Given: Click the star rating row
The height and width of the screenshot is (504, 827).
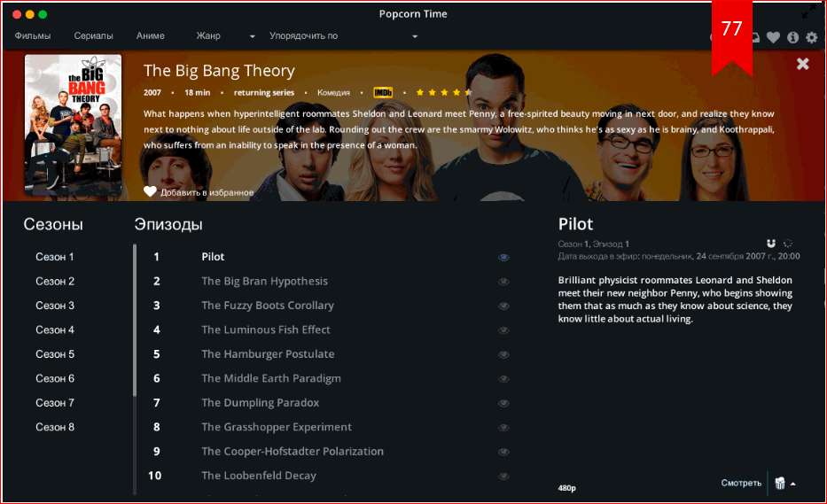Looking at the screenshot, I should tap(443, 93).
